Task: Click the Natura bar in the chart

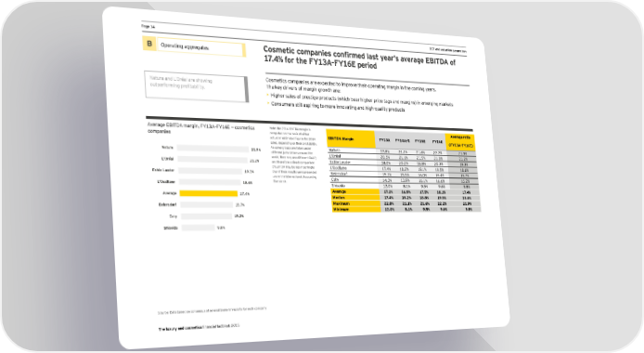Action: coord(213,149)
